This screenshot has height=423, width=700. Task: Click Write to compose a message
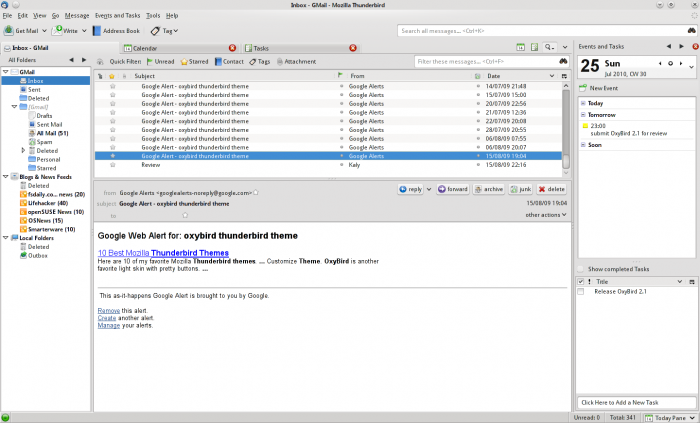click(x=65, y=31)
